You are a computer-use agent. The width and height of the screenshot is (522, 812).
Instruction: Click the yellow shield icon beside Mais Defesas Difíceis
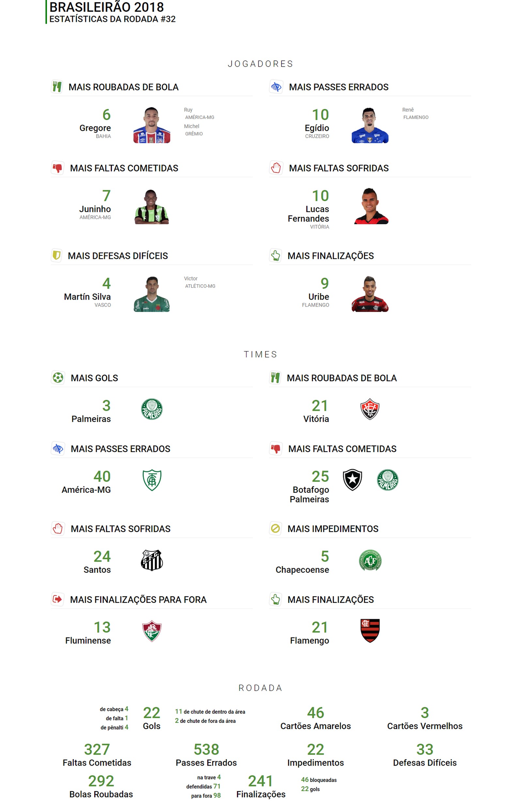click(56, 255)
